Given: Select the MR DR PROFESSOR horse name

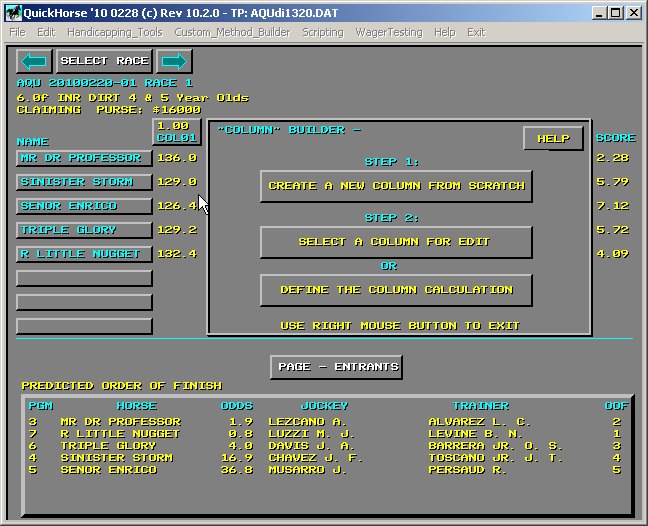Looking at the screenshot, I should (x=84, y=158).
